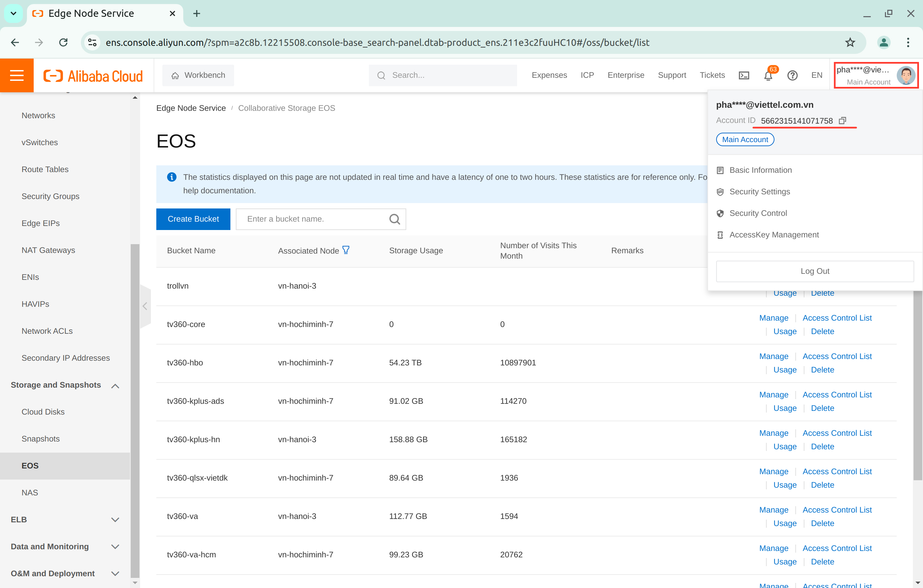The width and height of the screenshot is (923, 588).
Task: Open Networks in sidebar
Action: pos(38,116)
